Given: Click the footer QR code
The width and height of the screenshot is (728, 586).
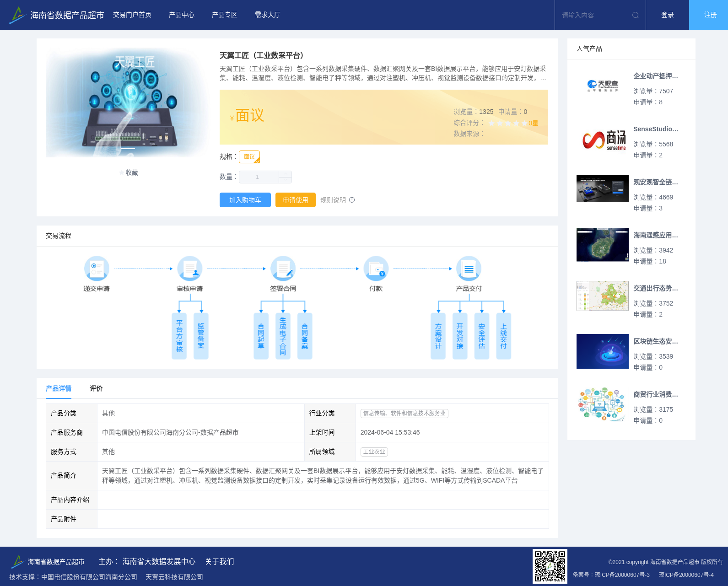Looking at the screenshot, I should click(x=550, y=566).
